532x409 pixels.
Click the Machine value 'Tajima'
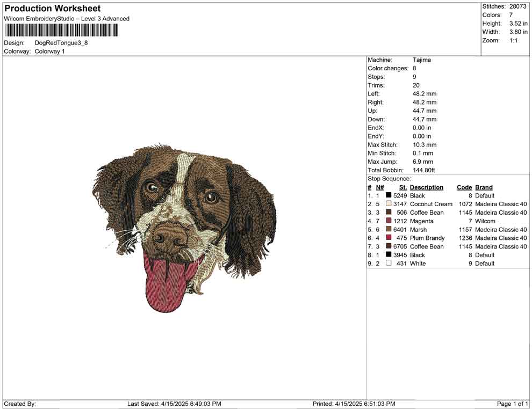pyautogui.click(x=422, y=60)
